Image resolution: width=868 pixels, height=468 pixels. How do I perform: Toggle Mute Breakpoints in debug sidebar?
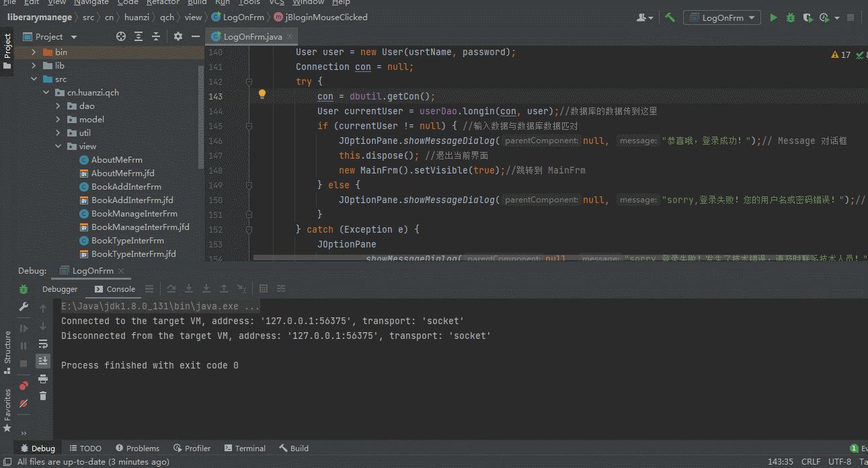pos(23,403)
